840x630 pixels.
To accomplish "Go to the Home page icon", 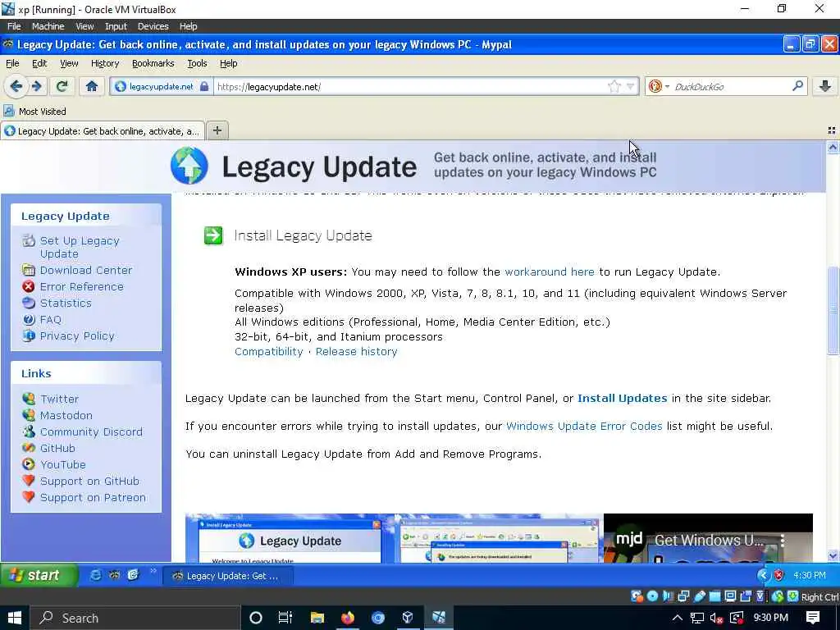I will (92, 86).
